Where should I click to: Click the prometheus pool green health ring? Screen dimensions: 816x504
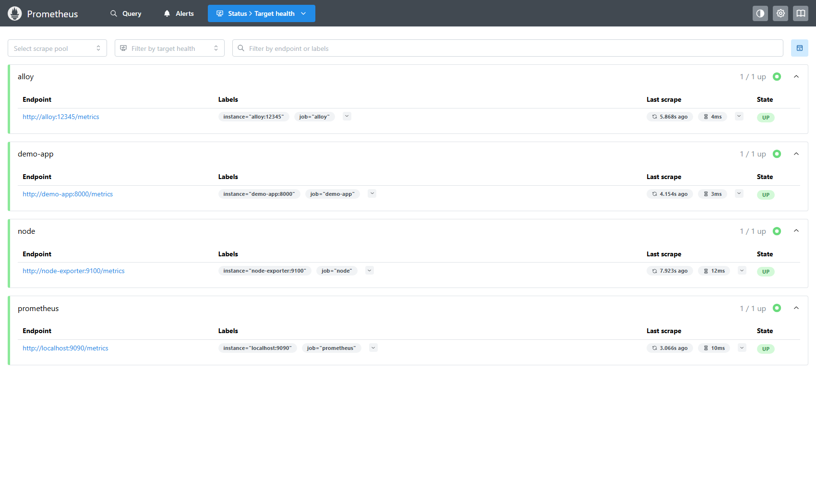pos(777,308)
